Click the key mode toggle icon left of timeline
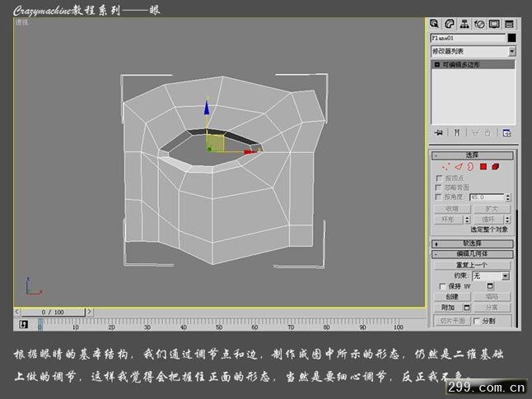 click(23, 324)
